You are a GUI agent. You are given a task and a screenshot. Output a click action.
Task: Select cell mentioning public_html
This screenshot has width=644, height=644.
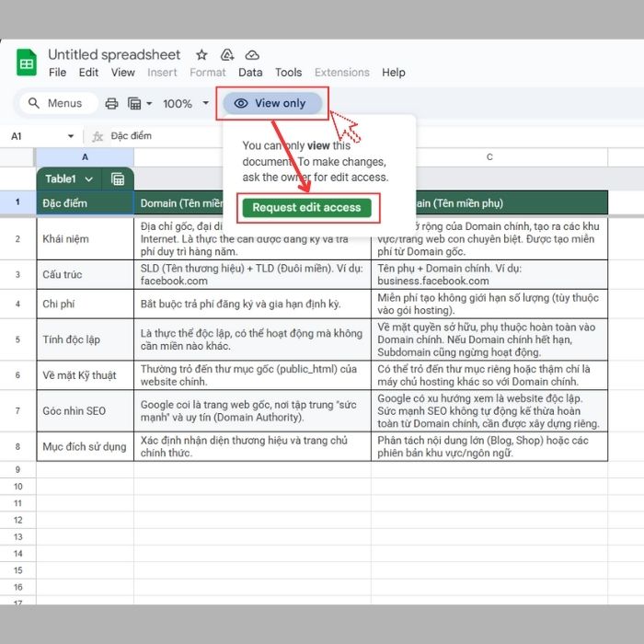[x=252, y=375]
